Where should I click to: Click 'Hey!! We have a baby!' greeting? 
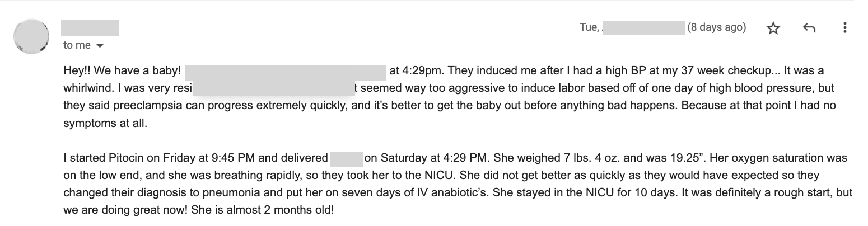coord(122,72)
